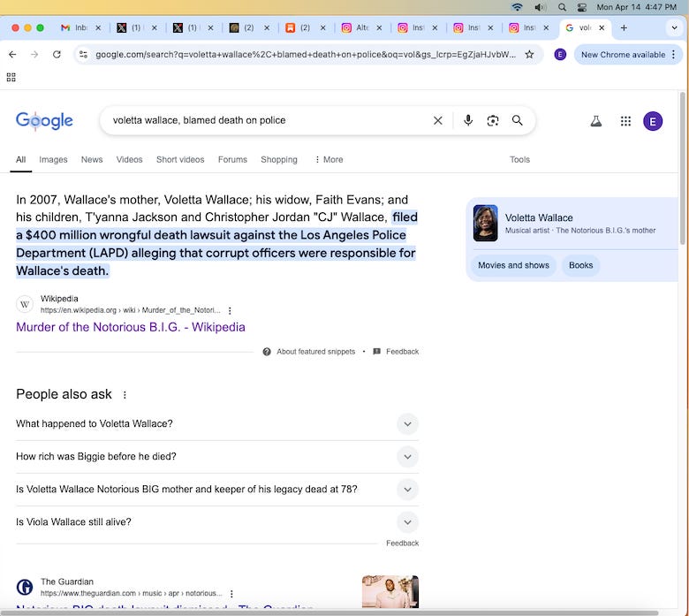The width and height of the screenshot is (689, 616).
Task: Start voice search with the microphone icon
Action: 468,120
